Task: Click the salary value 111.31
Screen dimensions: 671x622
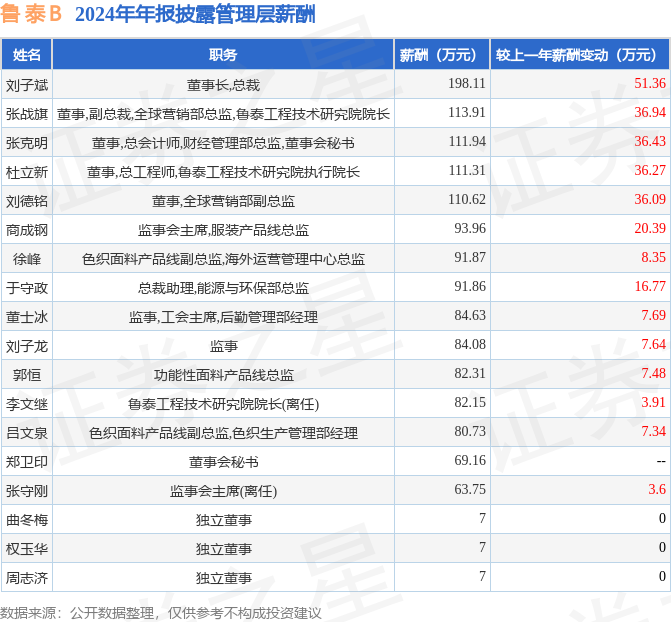Action: pos(467,170)
